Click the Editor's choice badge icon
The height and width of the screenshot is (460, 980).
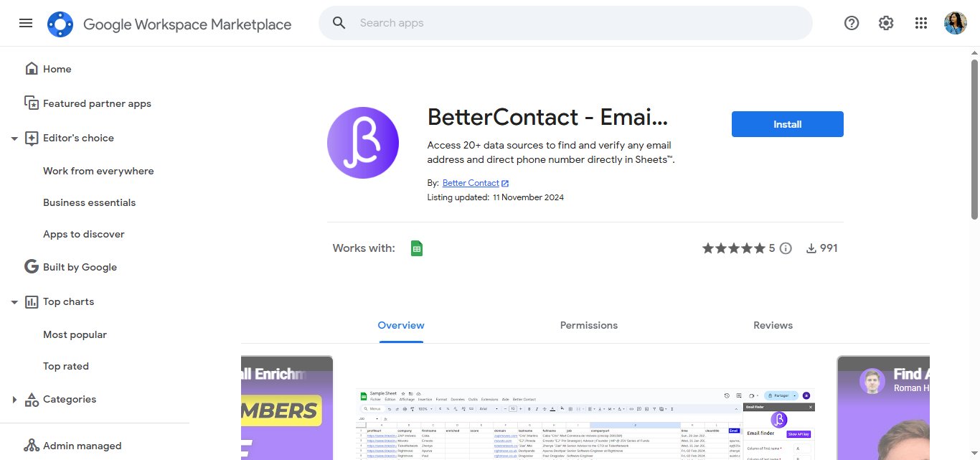click(32, 138)
